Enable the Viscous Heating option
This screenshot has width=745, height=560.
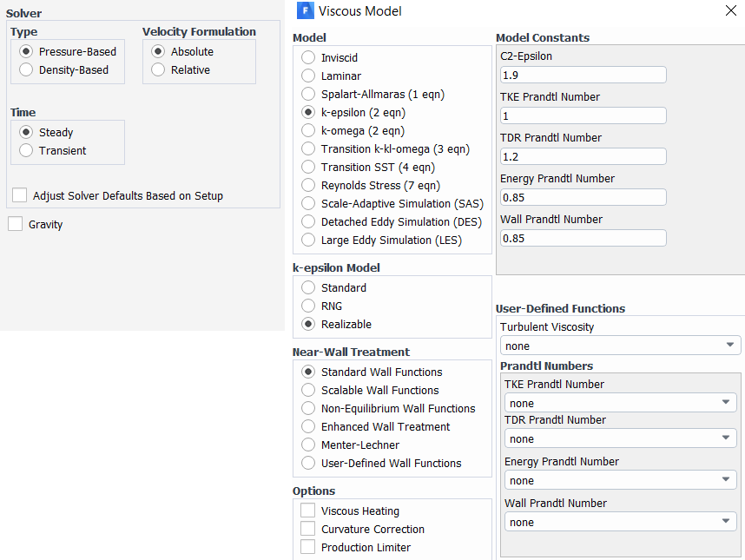(308, 511)
